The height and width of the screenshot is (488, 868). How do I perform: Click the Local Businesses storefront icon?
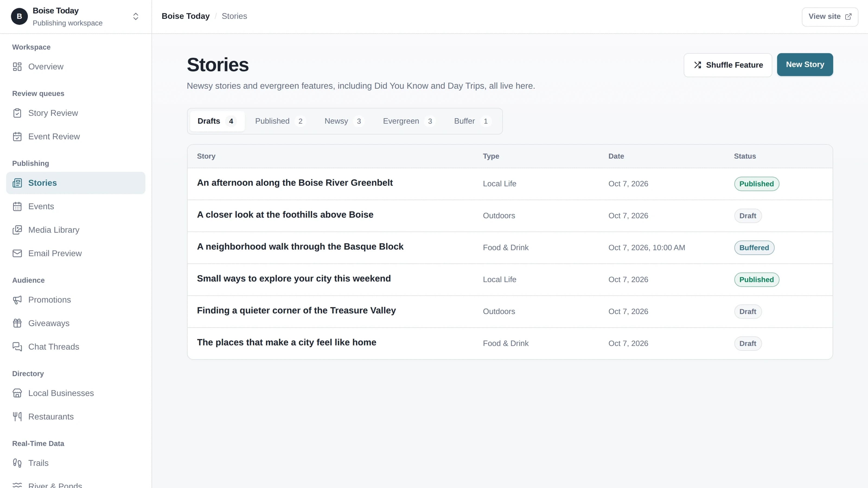[17, 393]
